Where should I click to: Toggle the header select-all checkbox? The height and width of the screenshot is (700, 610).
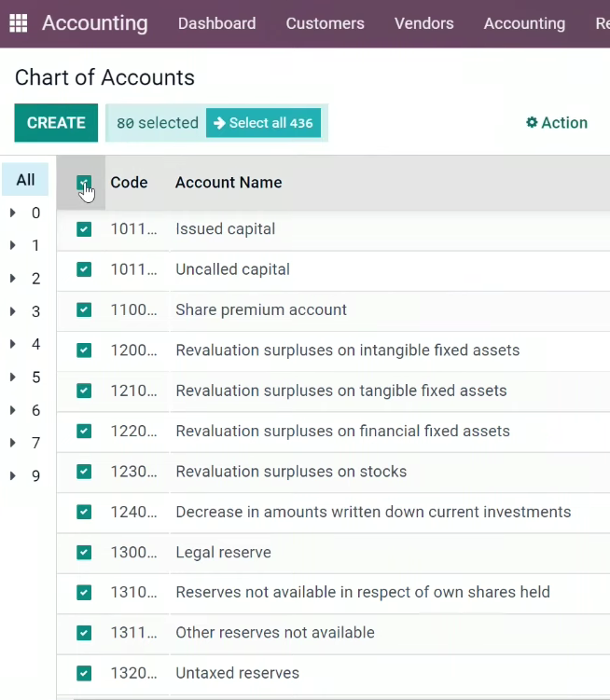point(84,183)
